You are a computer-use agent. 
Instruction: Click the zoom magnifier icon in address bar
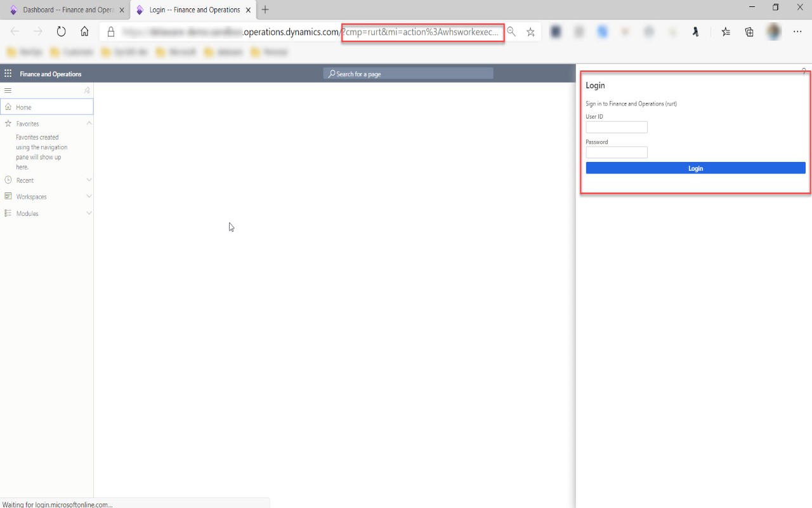(x=511, y=32)
